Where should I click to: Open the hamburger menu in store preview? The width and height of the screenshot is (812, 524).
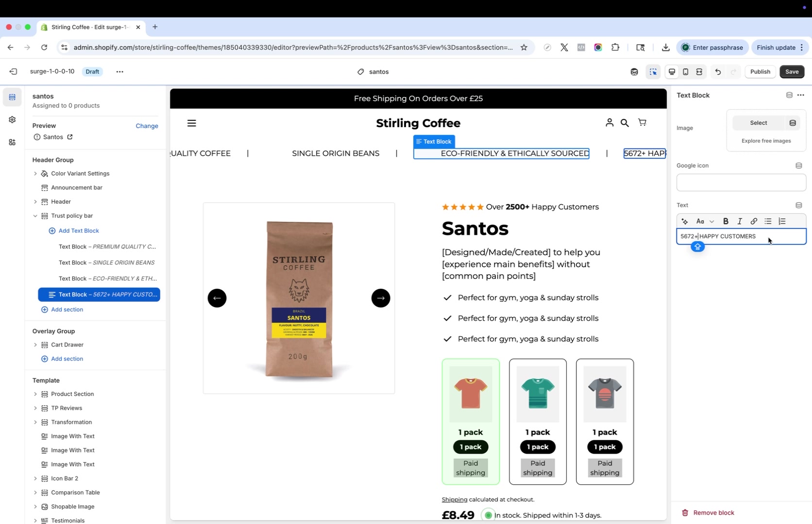tap(192, 123)
